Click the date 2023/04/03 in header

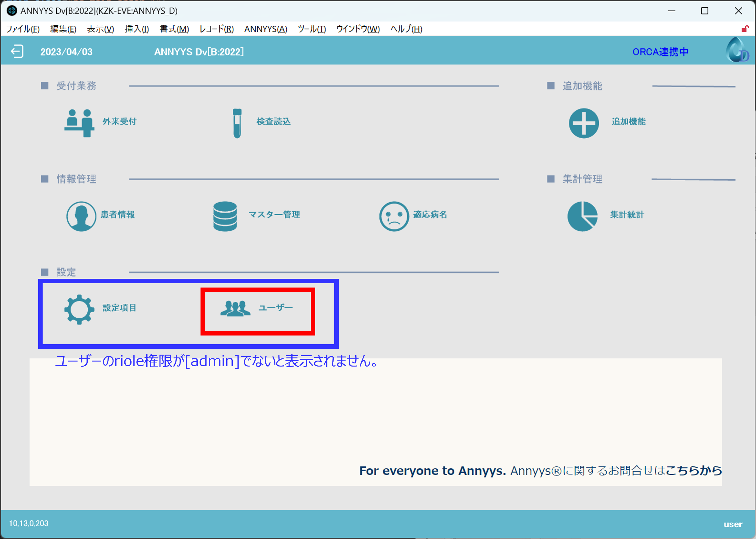click(66, 52)
